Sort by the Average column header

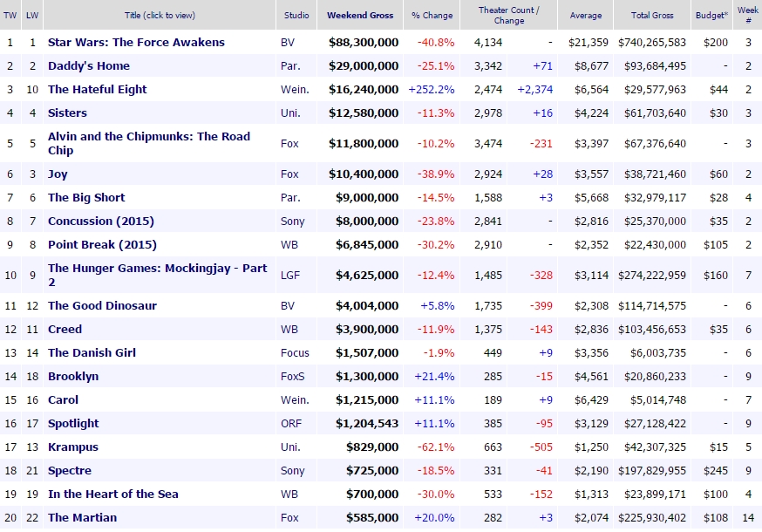pyautogui.click(x=586, y=15)
